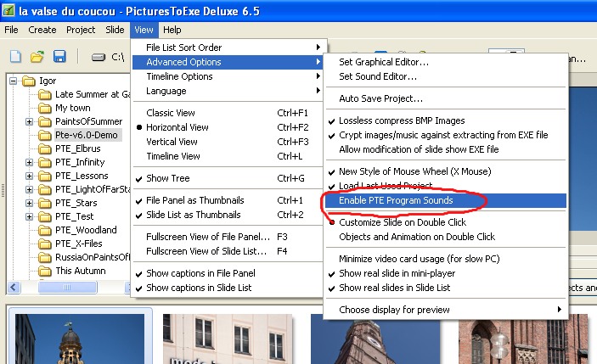Toggle Lossless compress BMP Images
Screen dimensions: 597x364
402,121
